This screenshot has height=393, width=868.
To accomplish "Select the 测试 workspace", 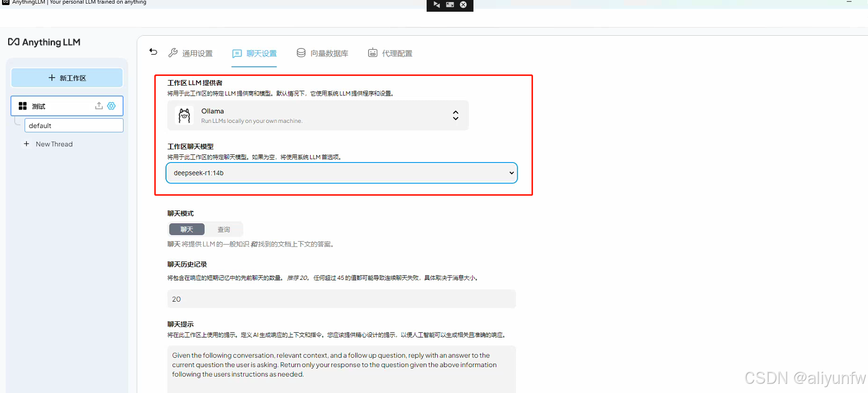I will click(x=67, y=106).
